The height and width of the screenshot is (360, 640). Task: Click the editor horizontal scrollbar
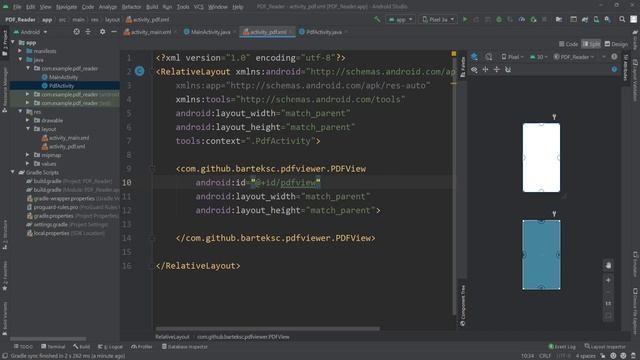[x=267, y=328]
